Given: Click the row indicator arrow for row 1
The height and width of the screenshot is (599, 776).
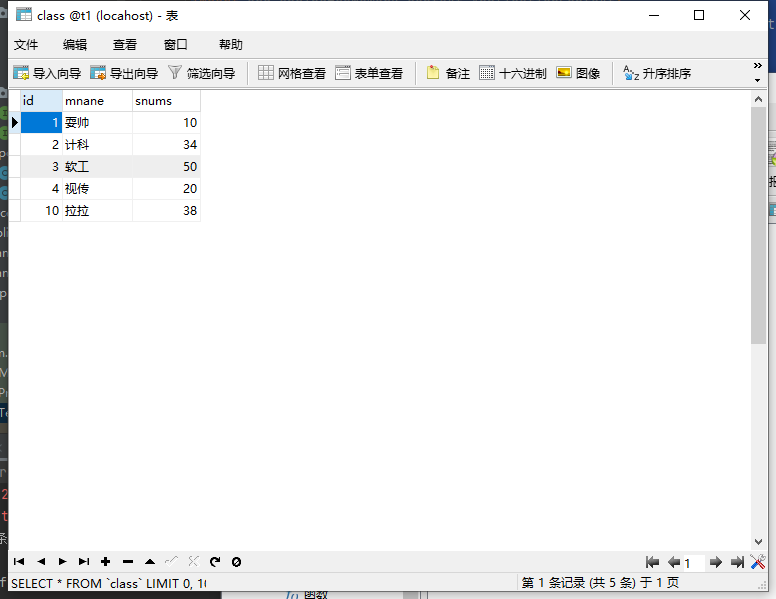Looking at the screenshot, I should (x=14, y=122).
